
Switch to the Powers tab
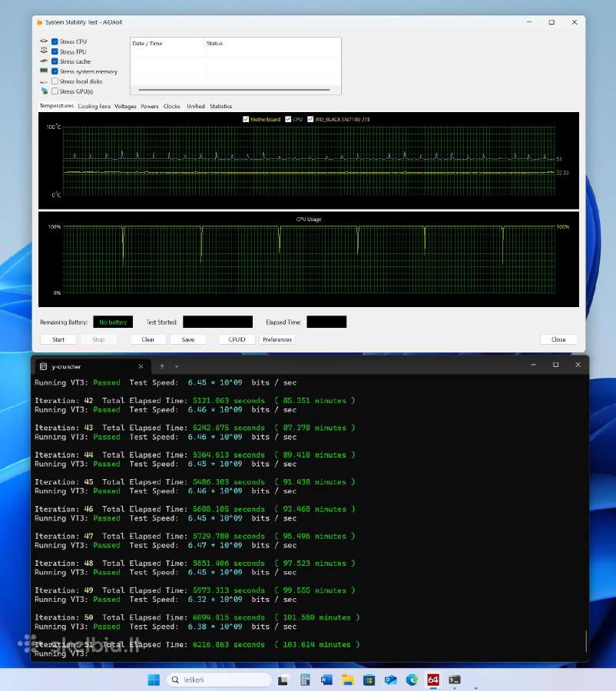[150, 106]
